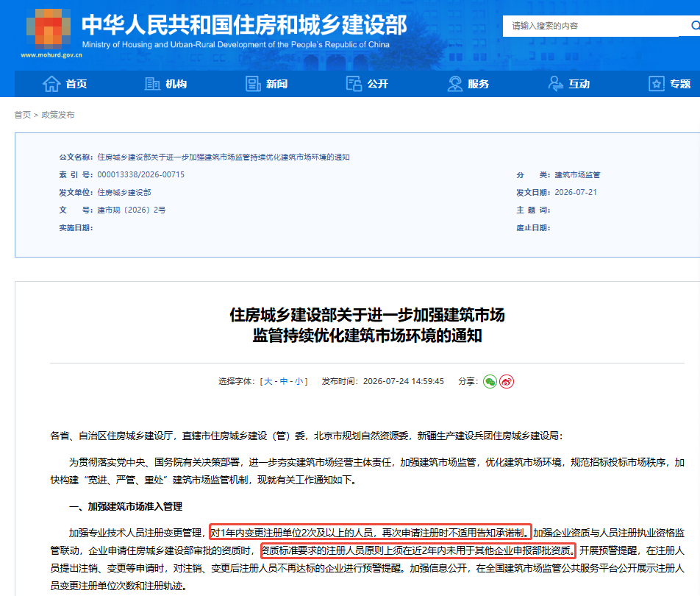The image size is (700, 596).
Task: Click the 机构 building icon
Action: [152, 84]
